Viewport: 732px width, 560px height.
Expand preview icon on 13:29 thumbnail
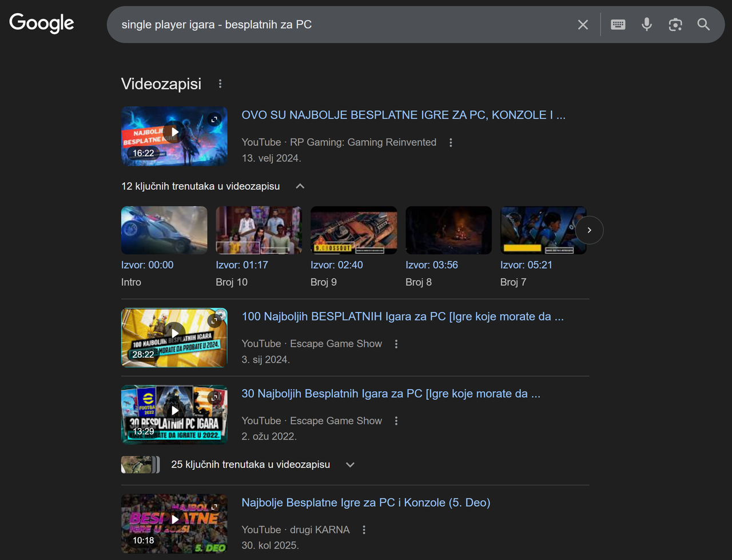pyautogui.click(x=214, y=398)
